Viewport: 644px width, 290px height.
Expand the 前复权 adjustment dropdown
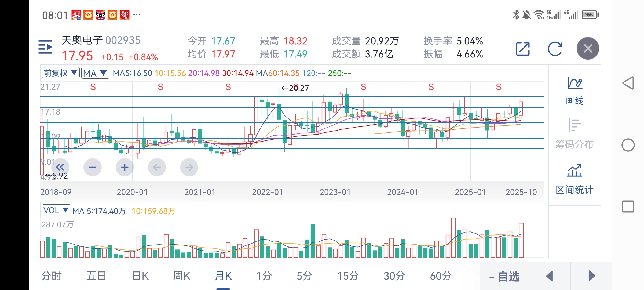[61, 73]
